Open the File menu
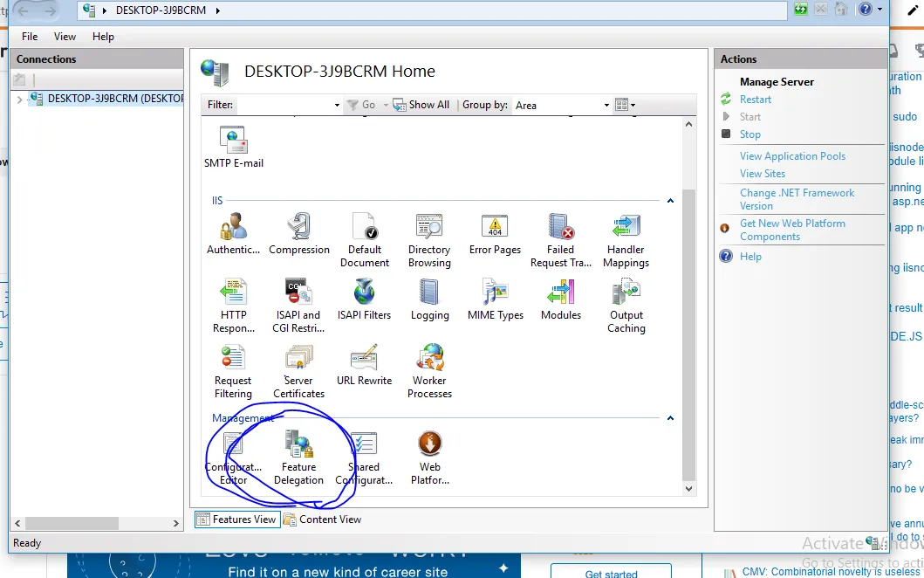 point(30,37)
